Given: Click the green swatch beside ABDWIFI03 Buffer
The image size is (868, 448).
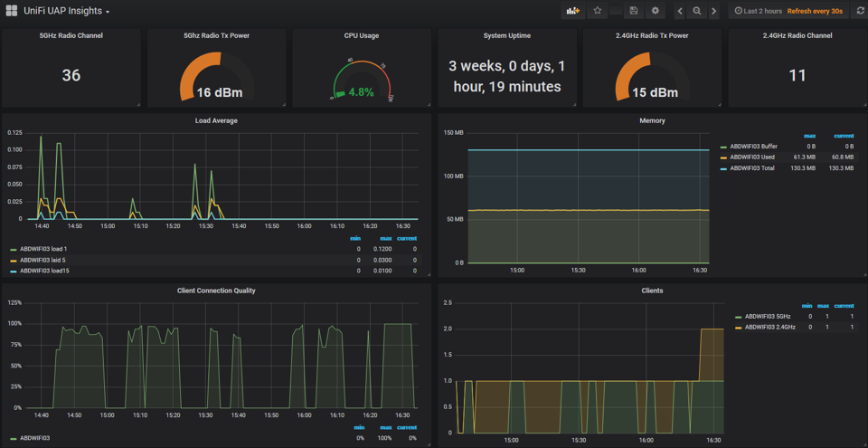Looking at the screenshot, I should (x=723, y=147).
